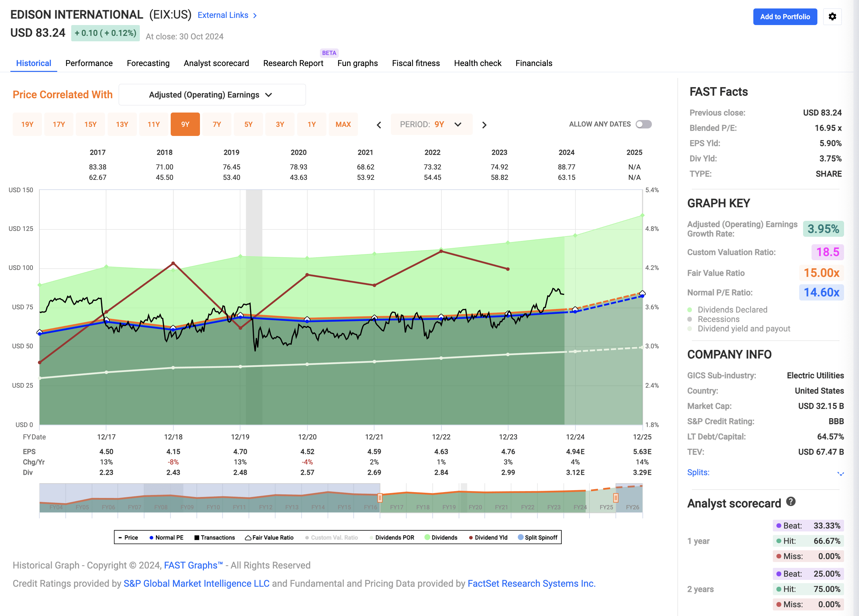Click the left chevron to shift period back
The image size is (859, 616).
click(378, 124)
